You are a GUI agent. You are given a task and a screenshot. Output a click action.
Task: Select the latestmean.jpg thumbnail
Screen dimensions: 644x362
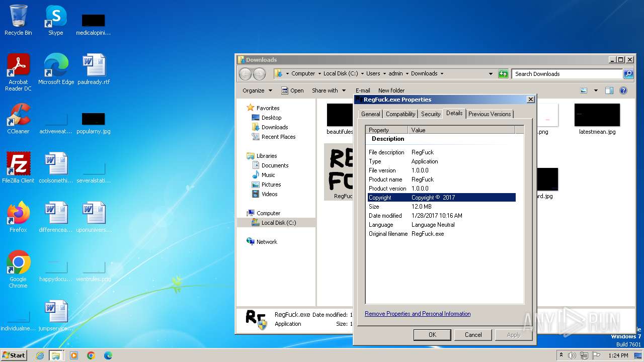[x=597, y=119]
